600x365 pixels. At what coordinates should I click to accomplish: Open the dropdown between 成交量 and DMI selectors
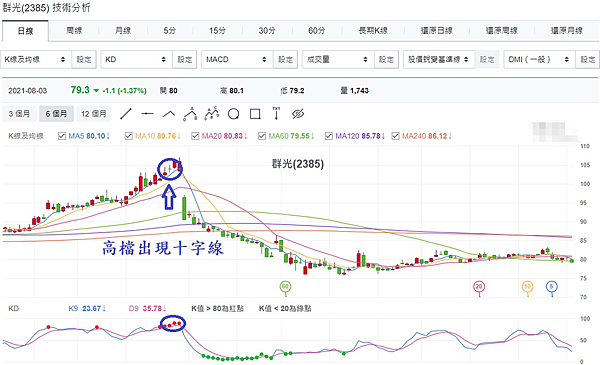(x=439, y=59)
